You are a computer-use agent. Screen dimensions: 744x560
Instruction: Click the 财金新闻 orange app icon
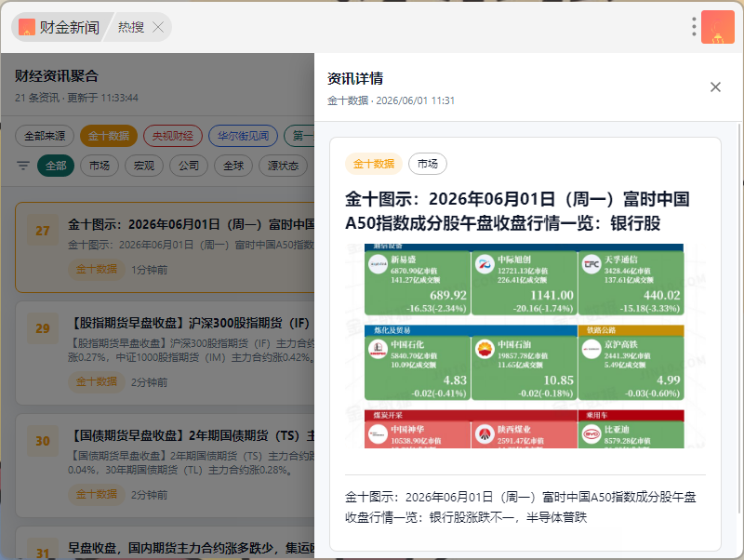click(27, 27)
